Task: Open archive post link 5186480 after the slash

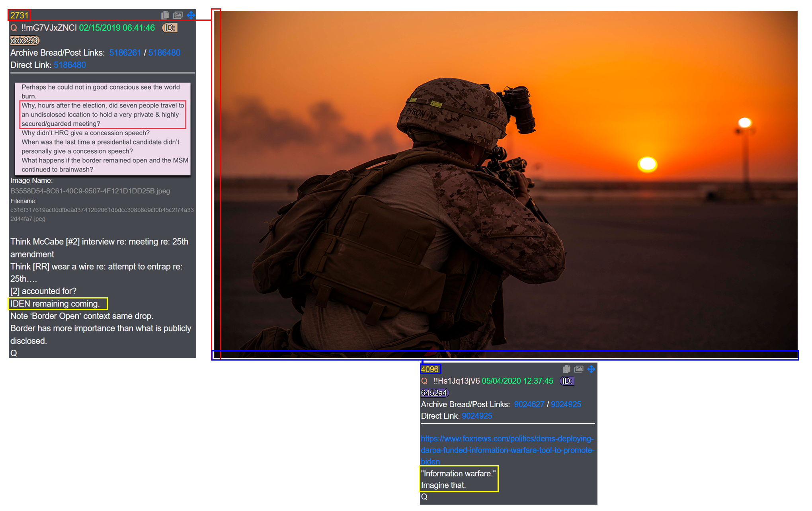Action: pos(164,53)
